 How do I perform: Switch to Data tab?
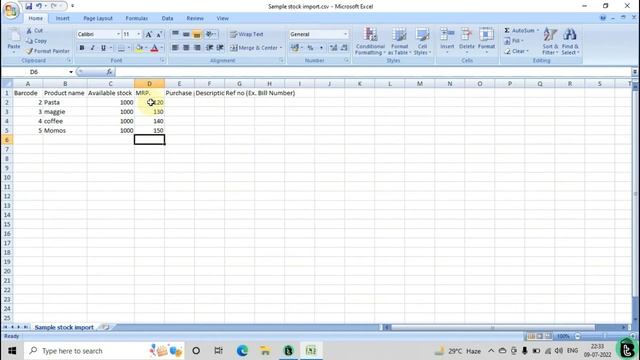click(167, 18)
